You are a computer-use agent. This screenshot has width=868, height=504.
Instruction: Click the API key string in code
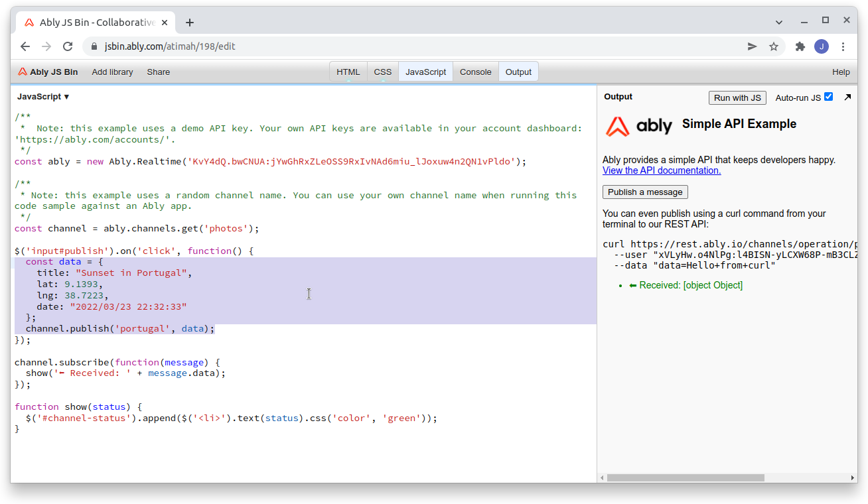pos(352,162)
